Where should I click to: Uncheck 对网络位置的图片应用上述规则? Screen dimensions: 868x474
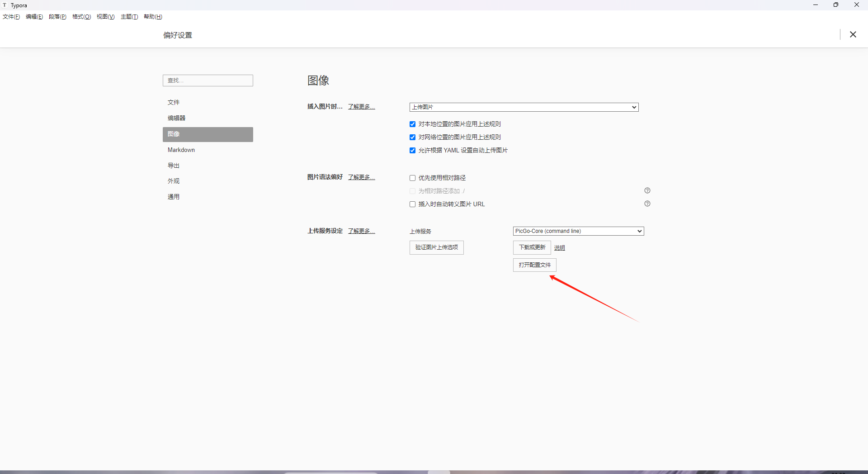tap(412, 137)
